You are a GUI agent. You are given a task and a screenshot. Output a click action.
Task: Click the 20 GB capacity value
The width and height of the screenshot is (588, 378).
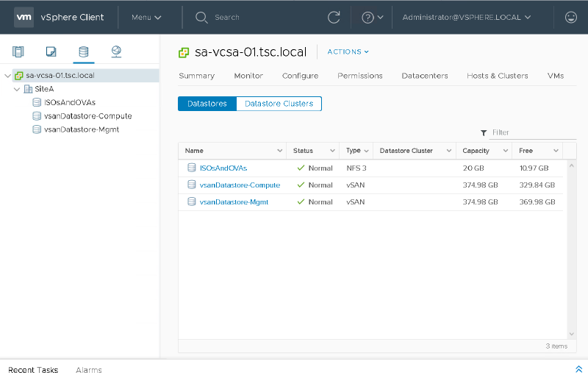pos(473,168)
